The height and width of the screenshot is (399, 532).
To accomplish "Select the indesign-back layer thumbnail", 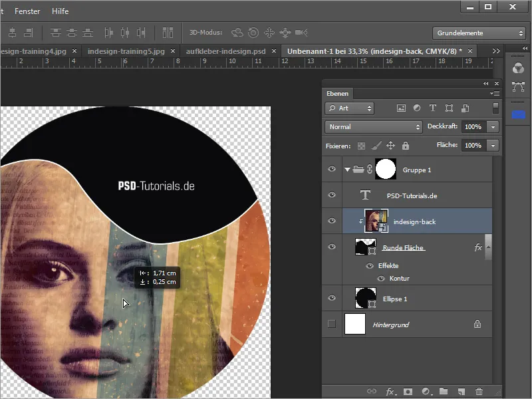I will [x=376, y=221].
